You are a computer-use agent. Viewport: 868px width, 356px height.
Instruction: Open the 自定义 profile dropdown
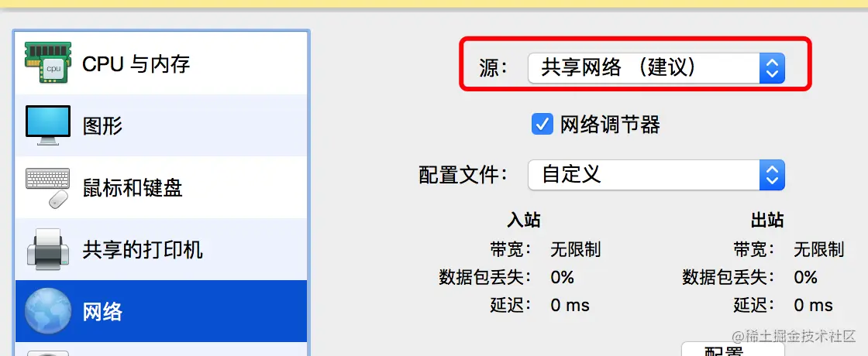pyautogui.click(x=656, y=175)
